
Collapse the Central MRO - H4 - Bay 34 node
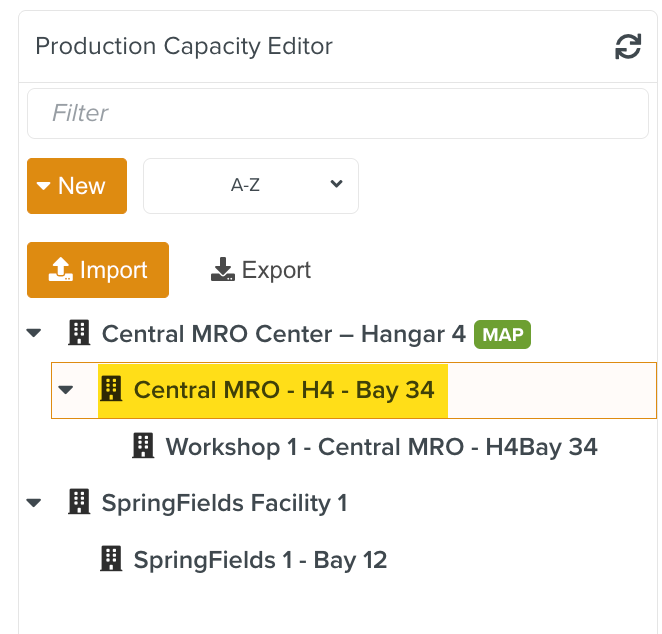coord(66,389)
